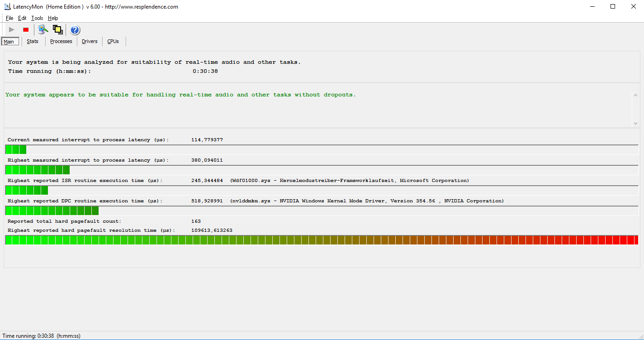Switch to the Processes tab
Image resolution: width=644 pixels, height=340 pixels.
pyautogui.click(x=61, y=41)
